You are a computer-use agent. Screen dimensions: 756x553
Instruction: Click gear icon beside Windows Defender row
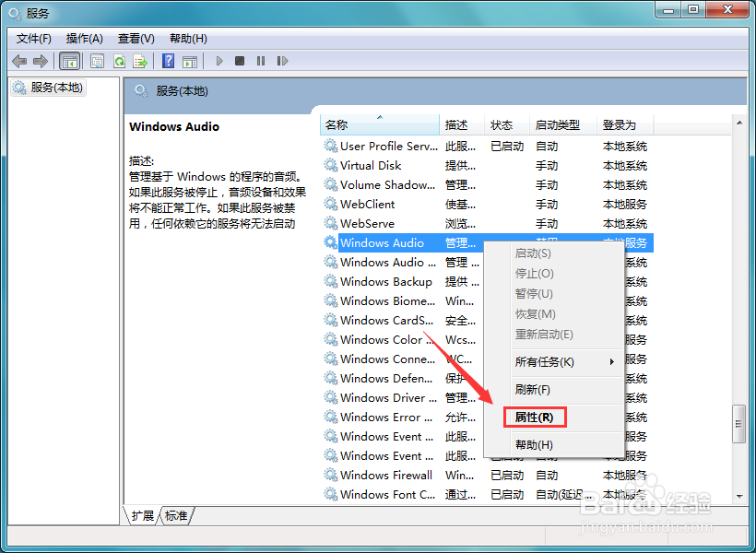click(x=330, y=378)
